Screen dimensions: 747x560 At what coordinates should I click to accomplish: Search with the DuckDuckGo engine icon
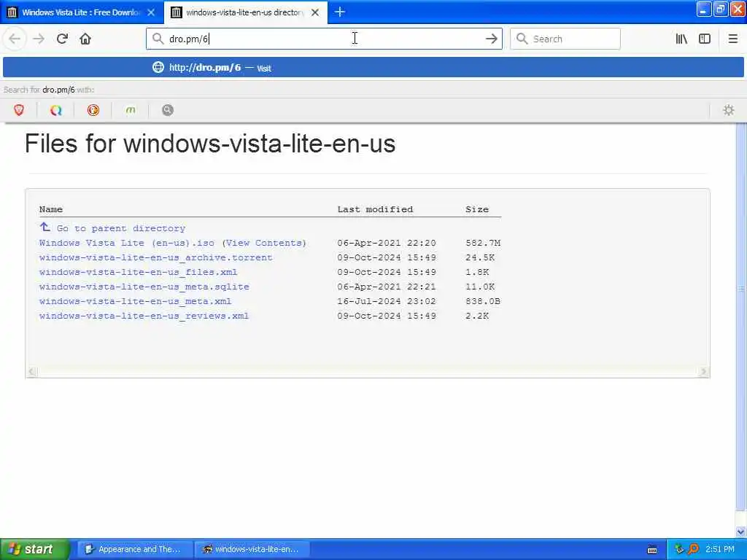point(93,110)
